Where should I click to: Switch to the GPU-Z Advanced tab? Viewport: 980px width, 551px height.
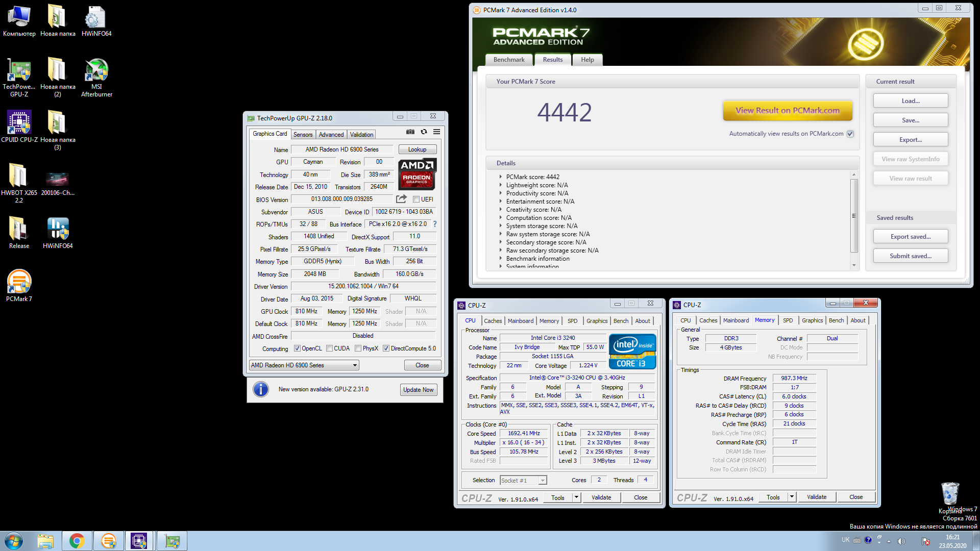[x=331, y=135]
